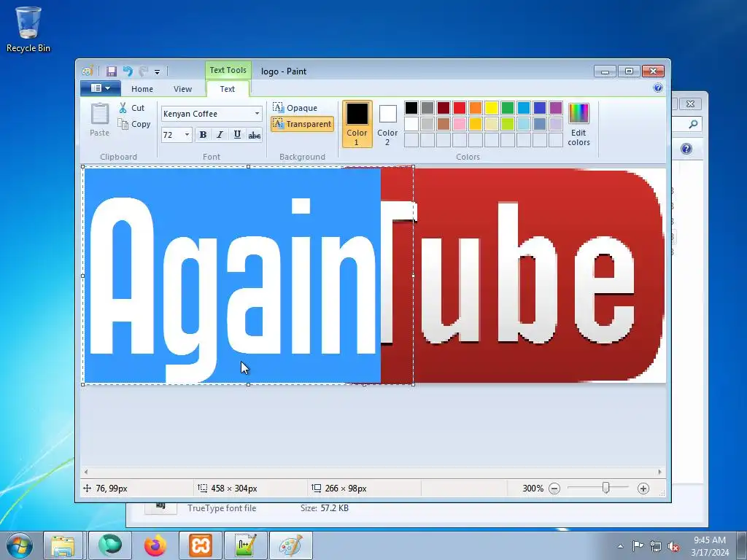
Task: Switch to the Home ribbon tab
Action: coord(142,89)
